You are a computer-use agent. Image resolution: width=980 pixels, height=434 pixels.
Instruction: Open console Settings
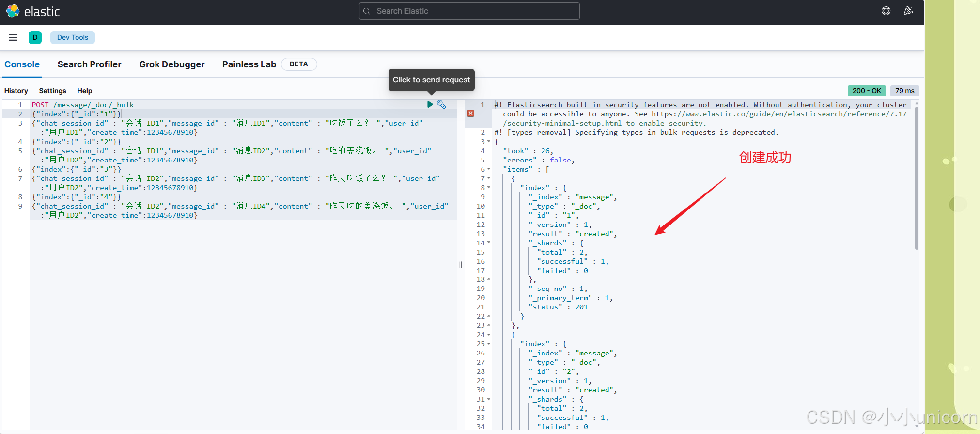coord(52,91)
